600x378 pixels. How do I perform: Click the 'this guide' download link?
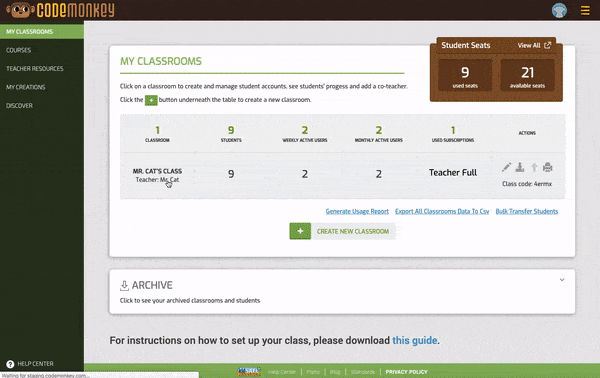click(x=414, y=340)
